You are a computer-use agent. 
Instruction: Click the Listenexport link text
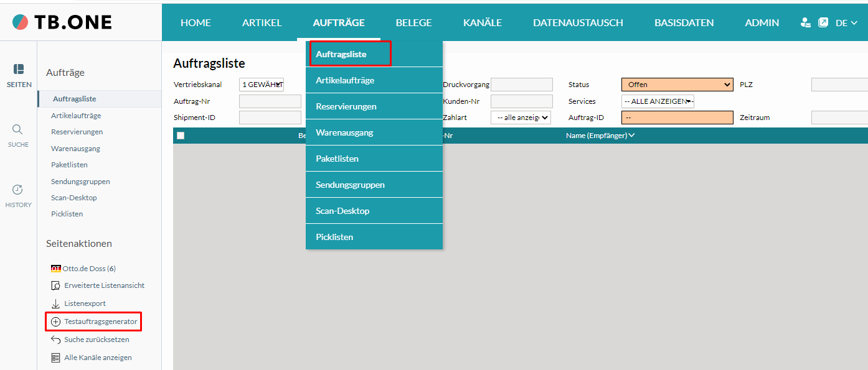(x=85, y=303)
